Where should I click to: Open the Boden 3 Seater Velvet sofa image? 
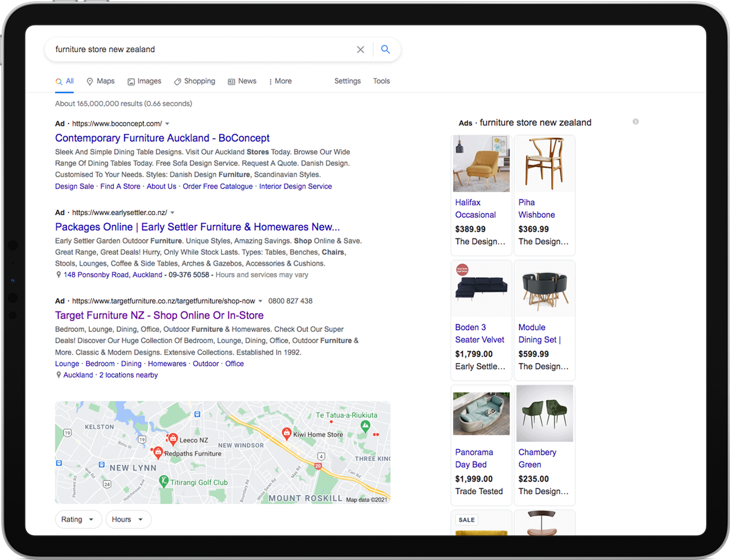481,289
